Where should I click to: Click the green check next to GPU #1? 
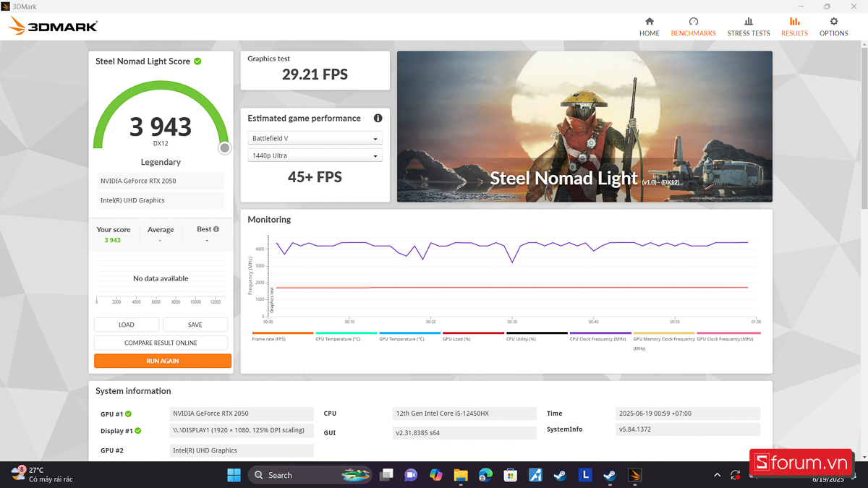[129, 414]
